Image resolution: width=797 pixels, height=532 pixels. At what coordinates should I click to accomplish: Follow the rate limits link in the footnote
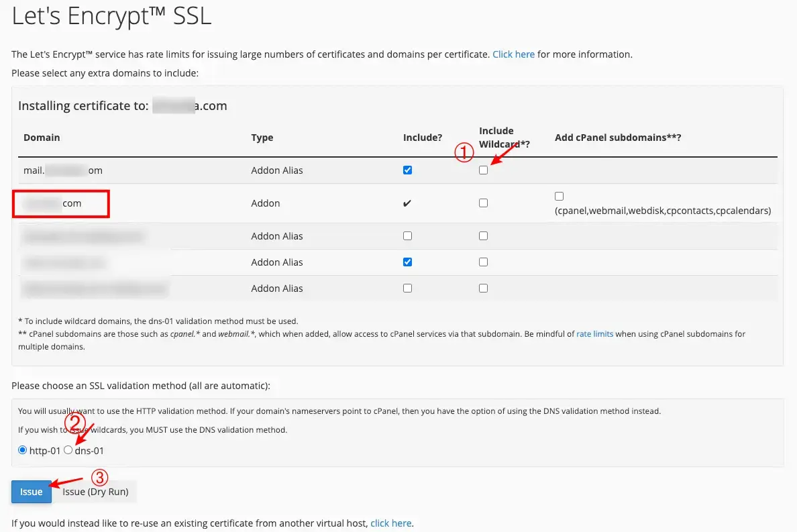[594, 333]
